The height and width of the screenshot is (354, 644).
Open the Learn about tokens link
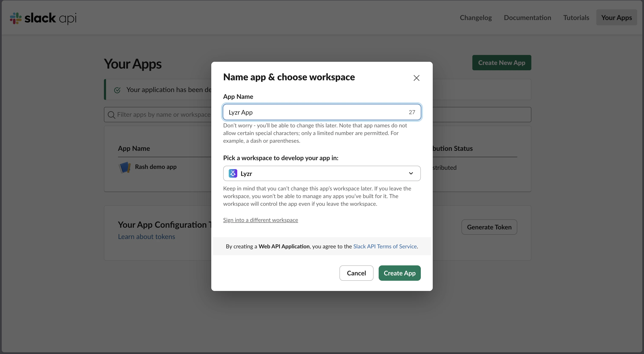pyautogui.click(x=146, y=237)
